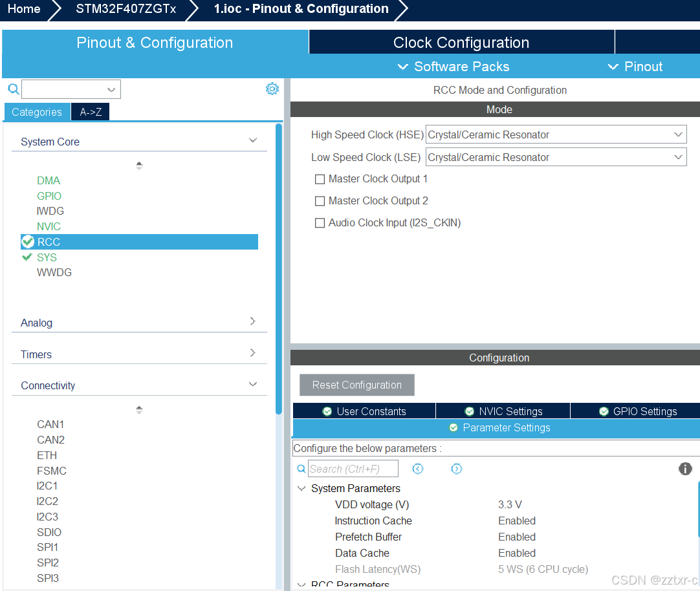The height and width of the screenshot is (591, 700).
Task: Click the Data Cache Enabled value
Action: click(x=517, y=553)
